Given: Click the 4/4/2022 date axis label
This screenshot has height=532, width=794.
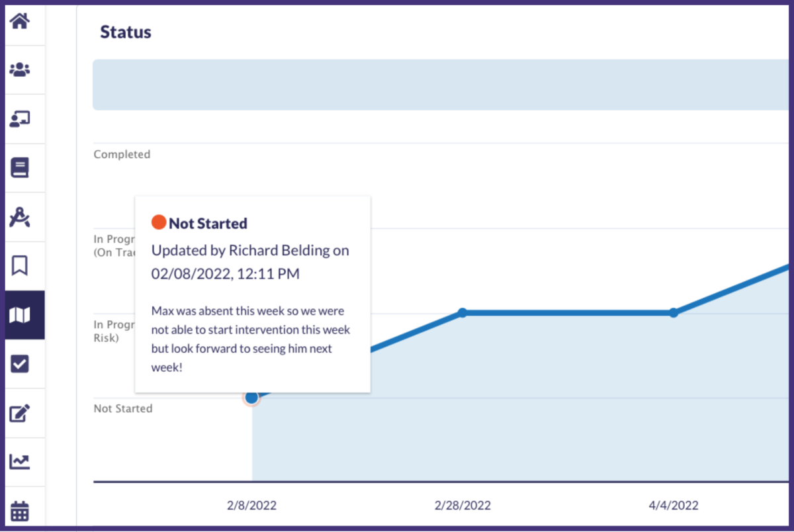Looking at the screenshot, I should (674, 506).
